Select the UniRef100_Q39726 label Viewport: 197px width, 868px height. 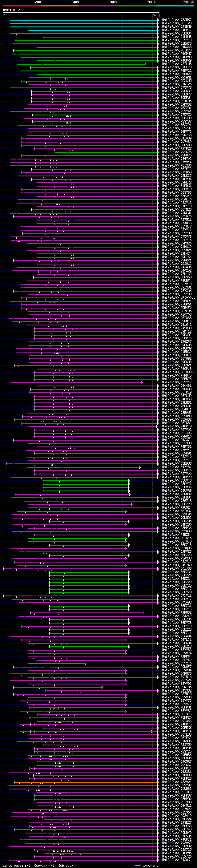point(177,857)
